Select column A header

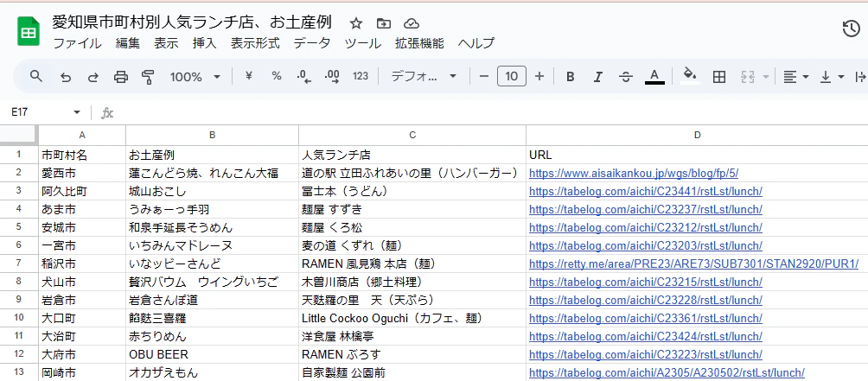tap(82, 135)
